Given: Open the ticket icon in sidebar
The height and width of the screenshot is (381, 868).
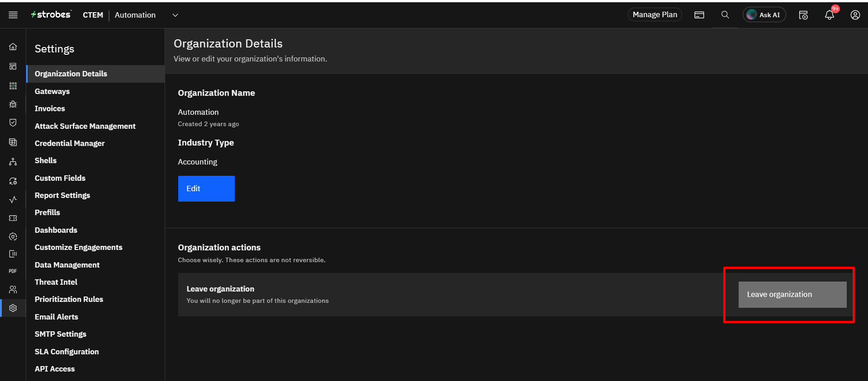Looking at the screenshot, I should point(13,218).
